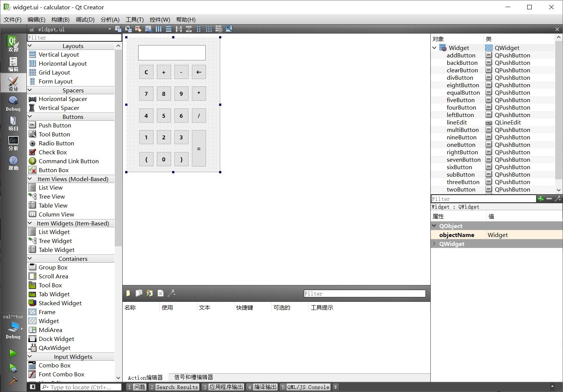Open the action editor settings wrench
This screenshot has height=392, width=563.
[x=171, y=293]
